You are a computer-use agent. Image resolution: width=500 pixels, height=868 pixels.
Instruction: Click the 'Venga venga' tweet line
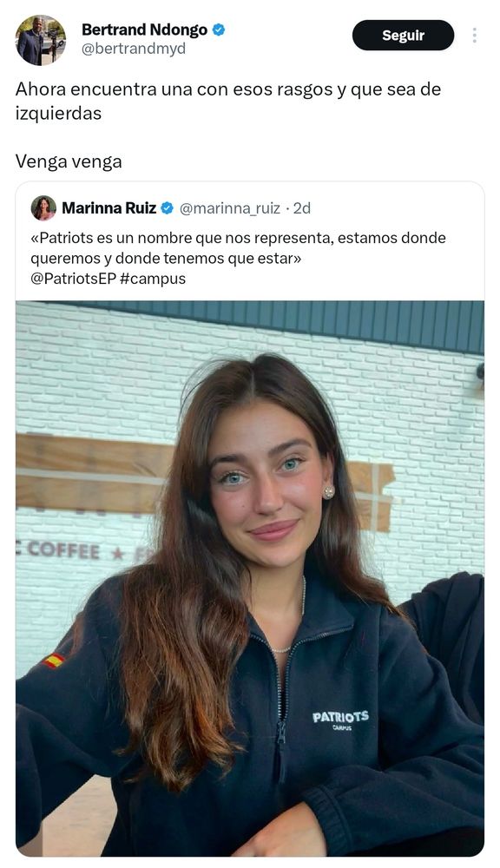click(69, 161)
